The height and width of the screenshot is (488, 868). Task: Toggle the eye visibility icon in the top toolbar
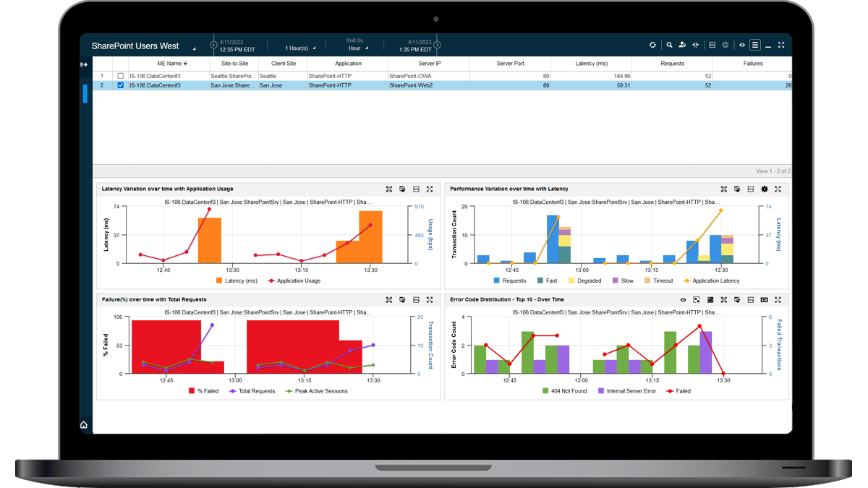(x=741, y=45)
